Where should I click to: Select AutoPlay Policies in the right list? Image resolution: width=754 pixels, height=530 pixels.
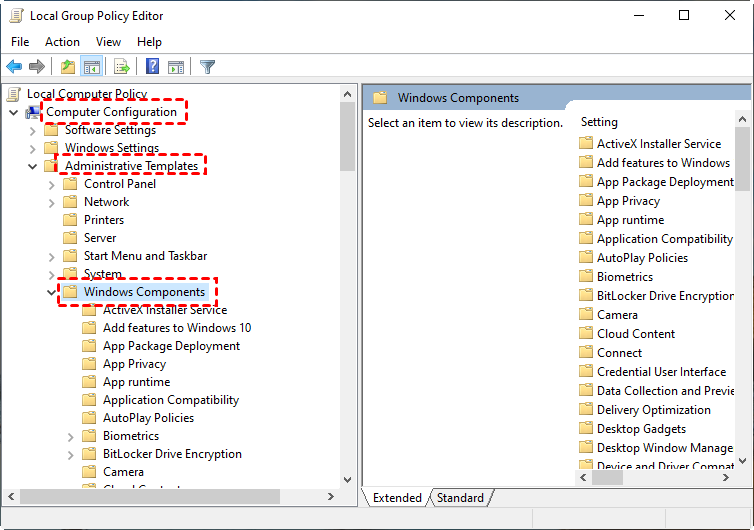coord(642,258)
